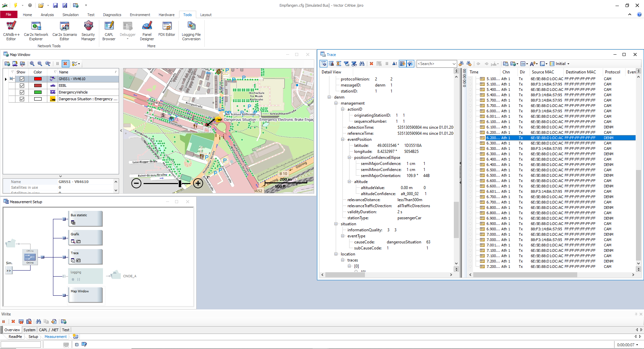Uncheck Show for Dangerous Situation row
The image size is (644, 349).
point(22,99)
